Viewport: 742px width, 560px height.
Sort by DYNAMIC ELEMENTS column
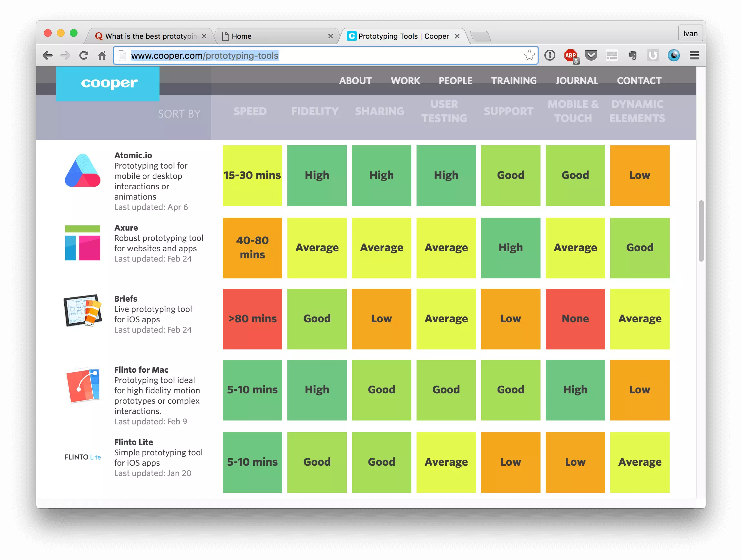coord(637,111)
